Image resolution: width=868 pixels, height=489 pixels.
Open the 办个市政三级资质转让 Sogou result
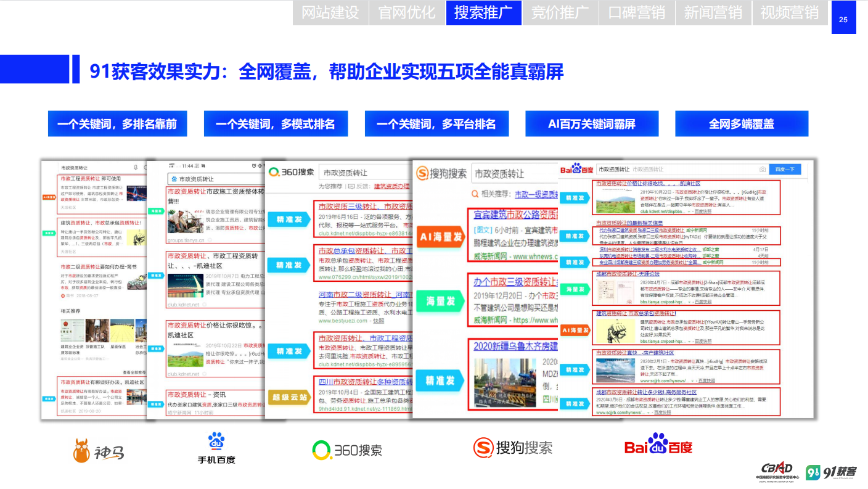point(516,282)
